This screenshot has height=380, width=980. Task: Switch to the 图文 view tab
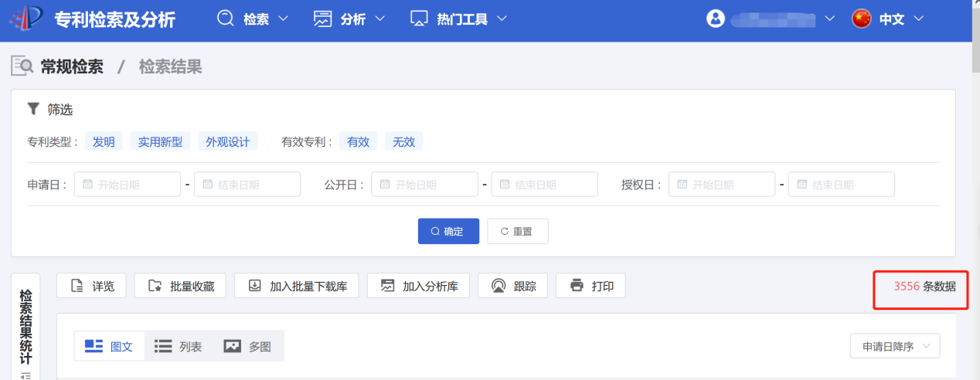[x=109, y=347]
